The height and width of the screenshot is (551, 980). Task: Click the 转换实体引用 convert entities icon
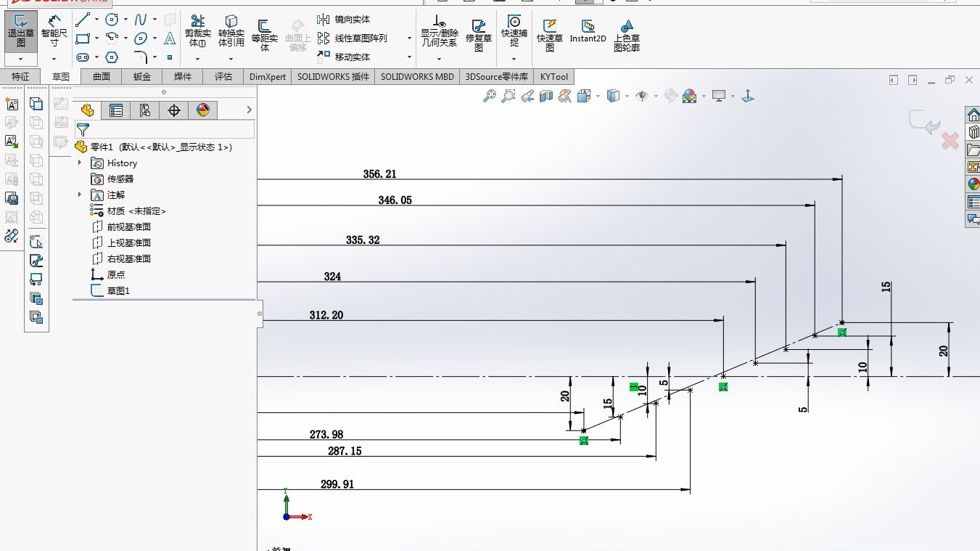(x=231, y=32)
